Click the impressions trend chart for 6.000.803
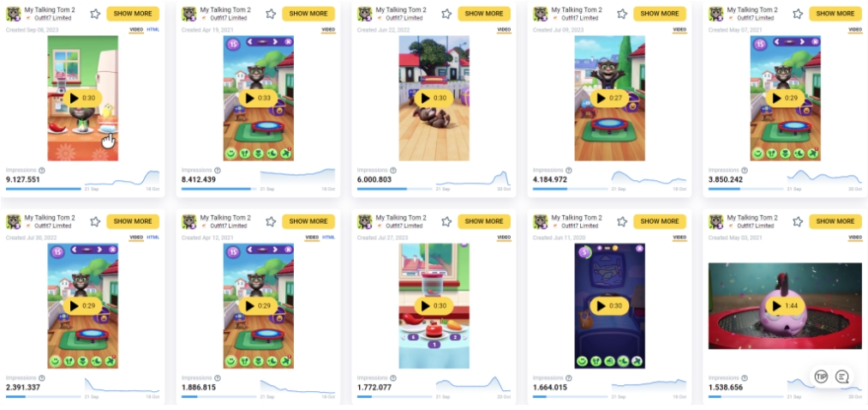 [473, 178]
